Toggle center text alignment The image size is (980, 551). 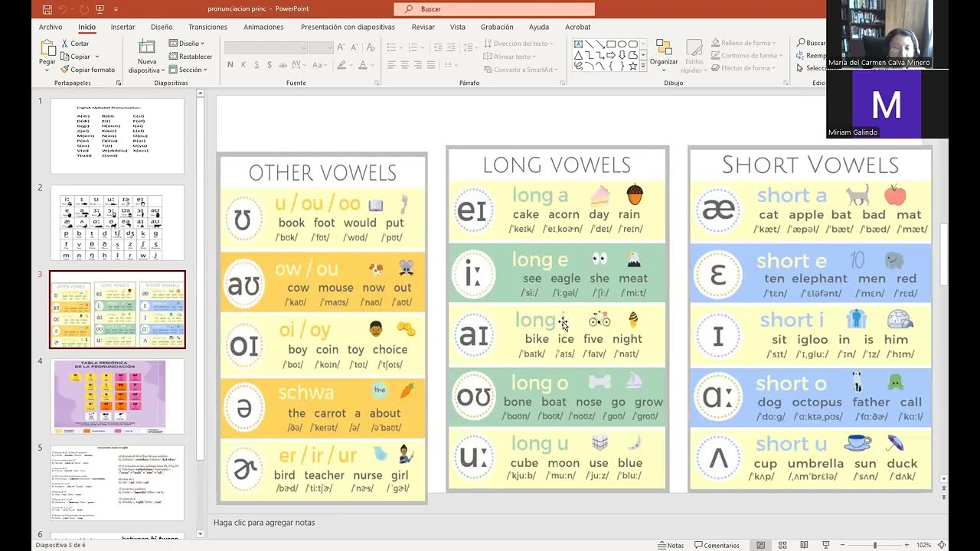405,65
